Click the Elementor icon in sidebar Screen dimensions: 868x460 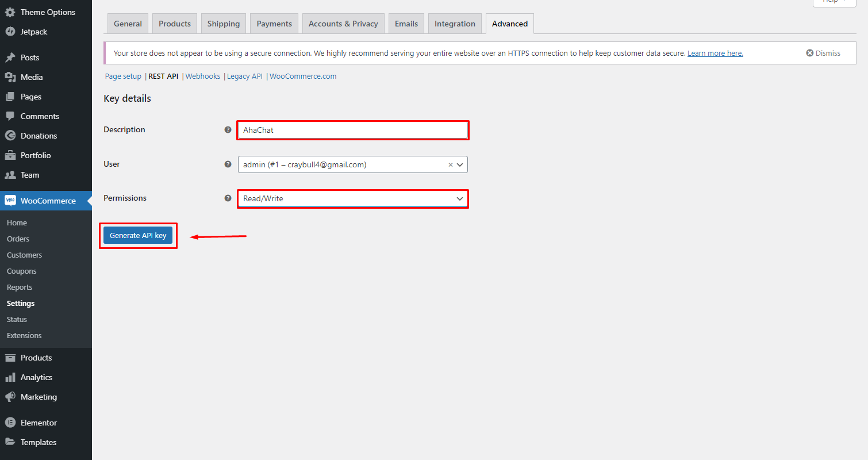(10, 423)
